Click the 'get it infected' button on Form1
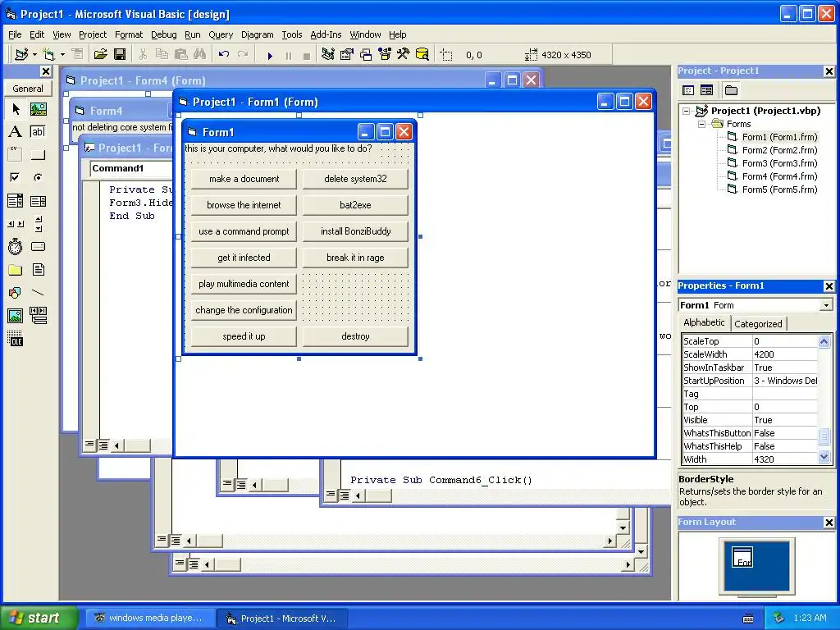840x630 pixels. pos(244,258)
